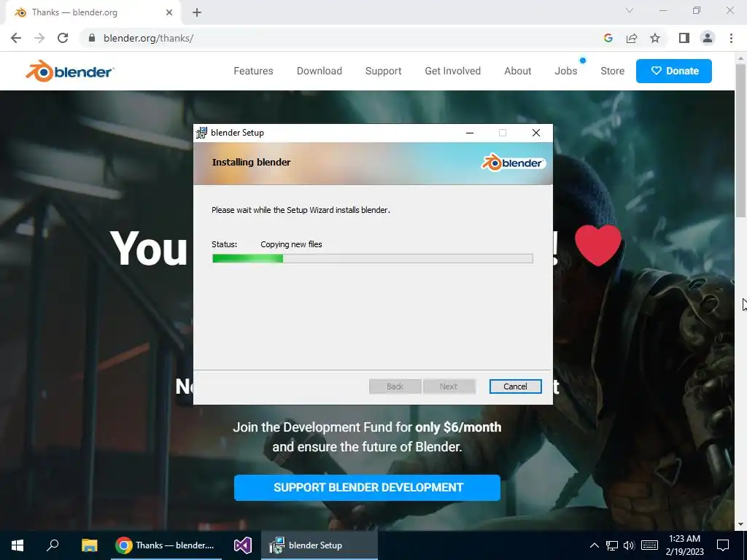Open the Windows Start menu
This screenshot has height=560, width=747.
18,545
